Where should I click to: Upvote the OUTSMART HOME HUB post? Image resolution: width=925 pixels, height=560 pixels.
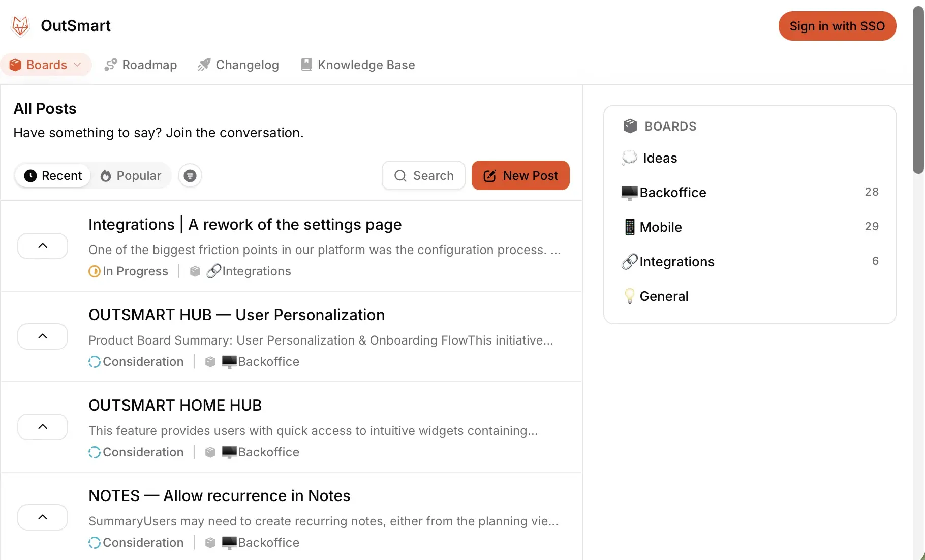43,427
